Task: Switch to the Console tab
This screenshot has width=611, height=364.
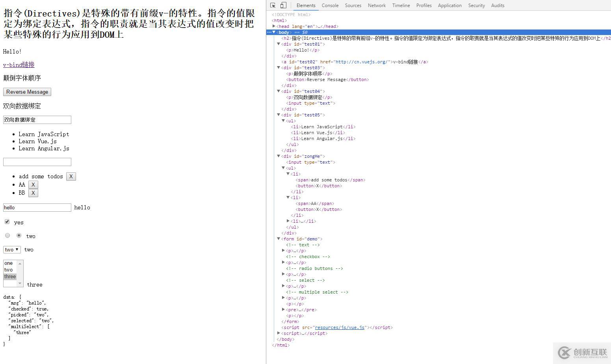Action: tap(330, 6)
